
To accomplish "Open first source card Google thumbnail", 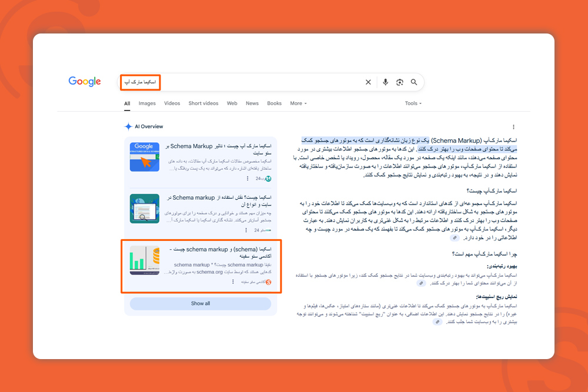I will [x=145, y=157].
